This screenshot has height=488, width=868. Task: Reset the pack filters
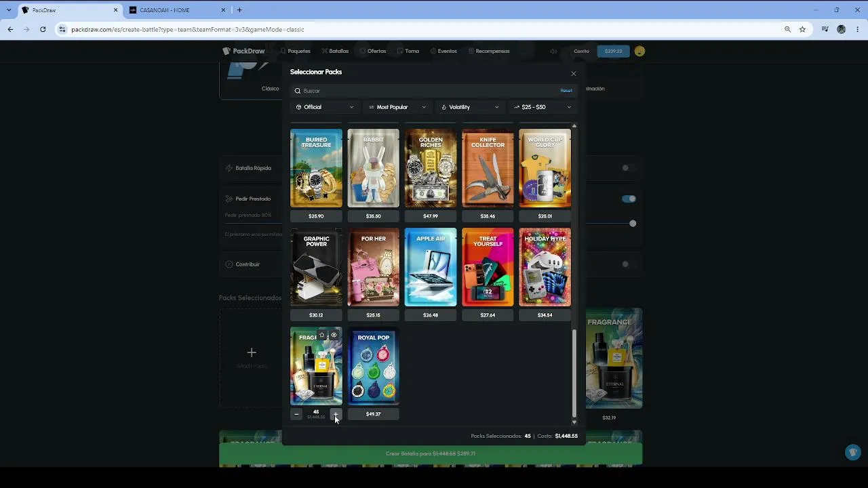pos(566,91)
